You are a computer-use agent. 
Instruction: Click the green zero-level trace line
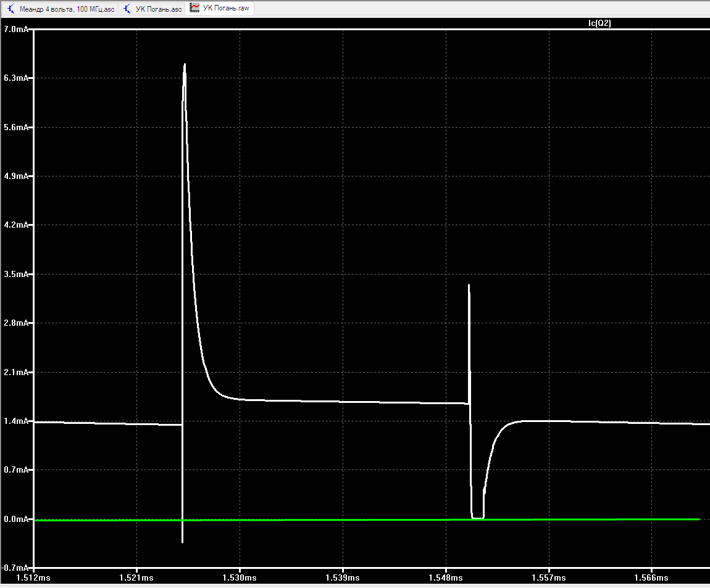tap(367, 520)
